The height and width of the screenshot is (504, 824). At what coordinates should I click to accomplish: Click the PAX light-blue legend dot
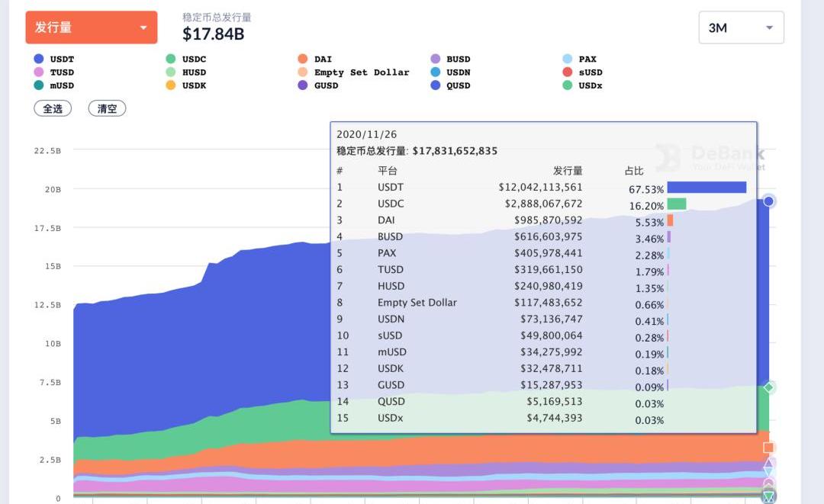567,59
